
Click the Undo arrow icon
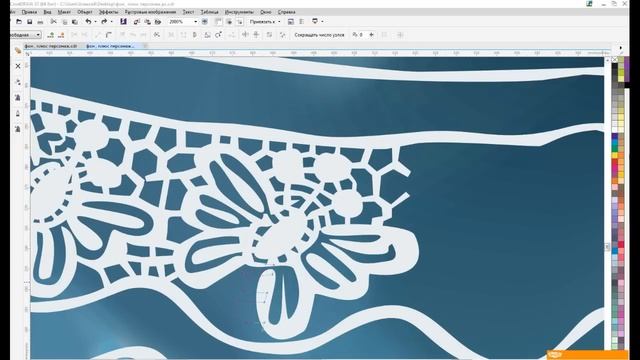pyautogui.click(x=88, y=22)
